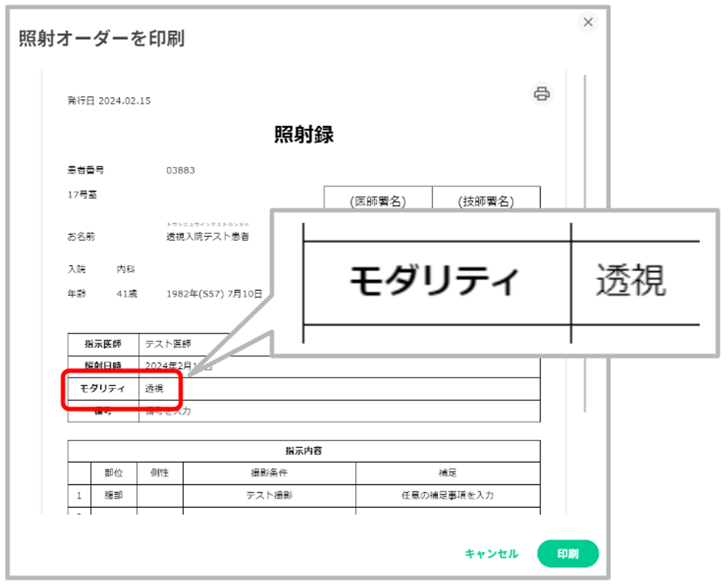Close the print order dialog
728x586 pixels.
[x=588, y=22]
